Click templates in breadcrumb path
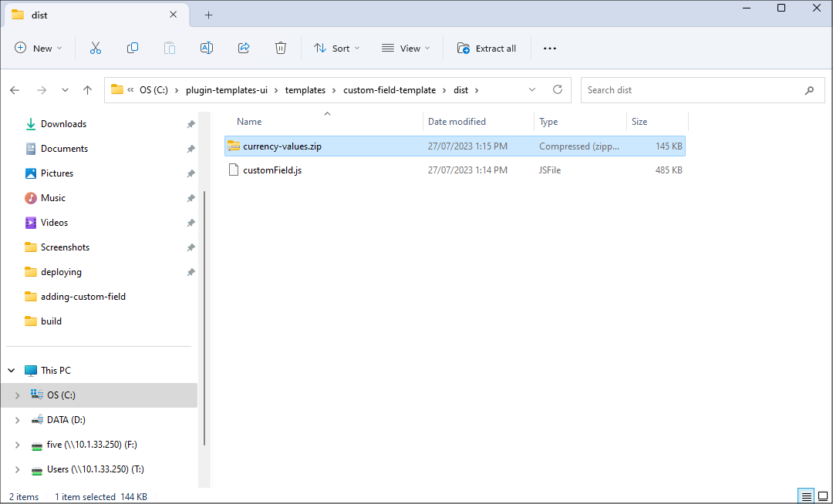The height and width of the screenshot is (504, 833). (305, 90)
